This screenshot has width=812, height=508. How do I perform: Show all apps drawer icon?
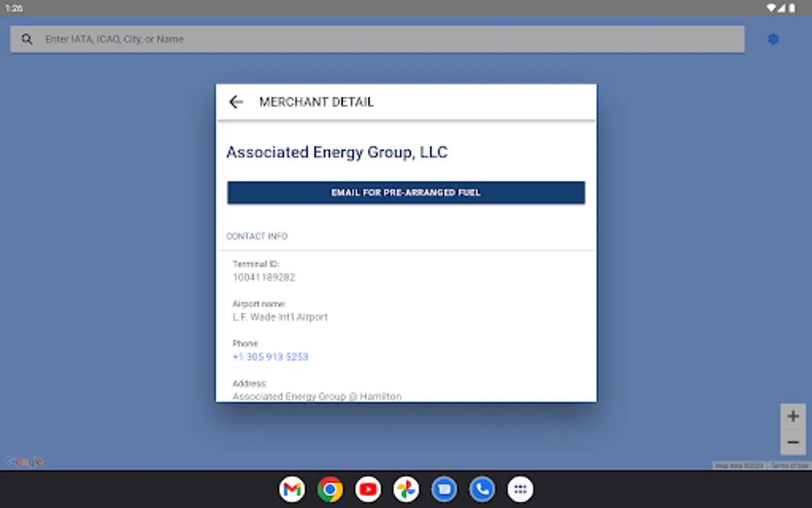(520, 489)
